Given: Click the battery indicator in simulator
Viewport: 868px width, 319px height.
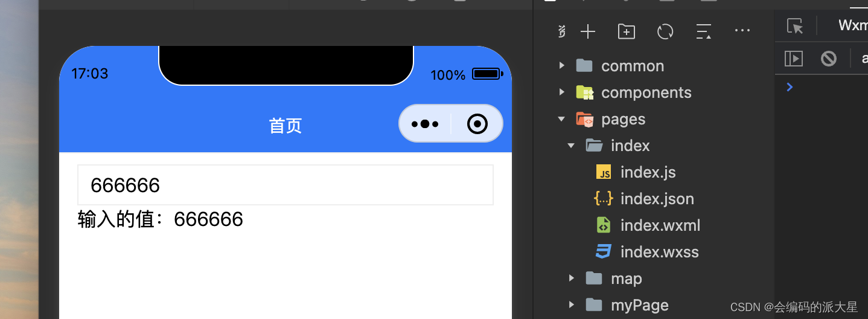Looking at the screenshot, I should [488, 74].
